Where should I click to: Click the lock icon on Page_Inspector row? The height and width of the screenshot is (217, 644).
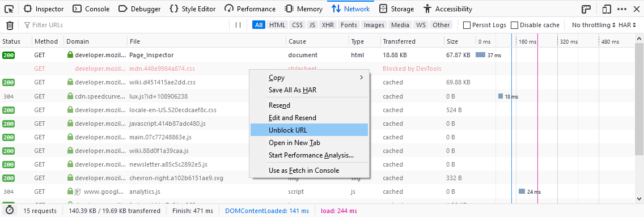click(70, 54)
